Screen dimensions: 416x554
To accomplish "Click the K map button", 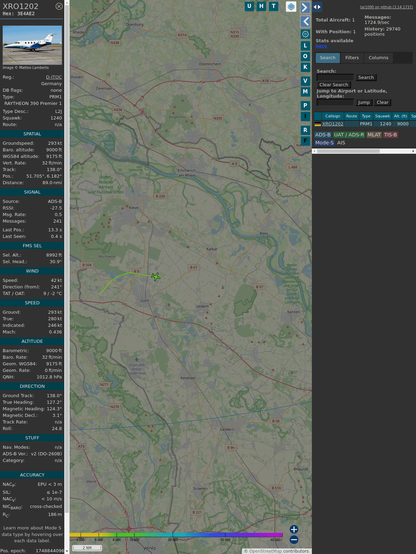I will pyautogui.click(x=305, y=67).
